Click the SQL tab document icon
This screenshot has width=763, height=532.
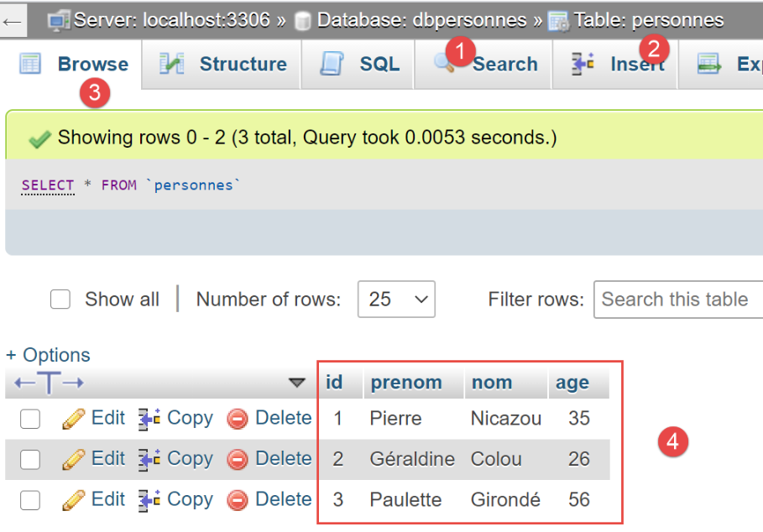(332, 64)
